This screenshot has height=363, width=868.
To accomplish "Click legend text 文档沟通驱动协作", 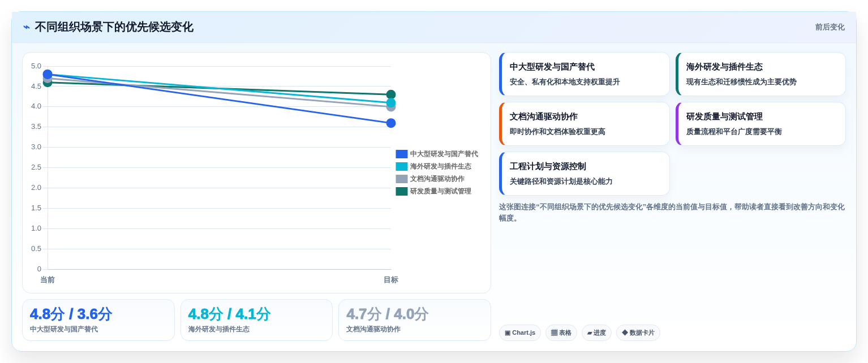I will point(437,179).
